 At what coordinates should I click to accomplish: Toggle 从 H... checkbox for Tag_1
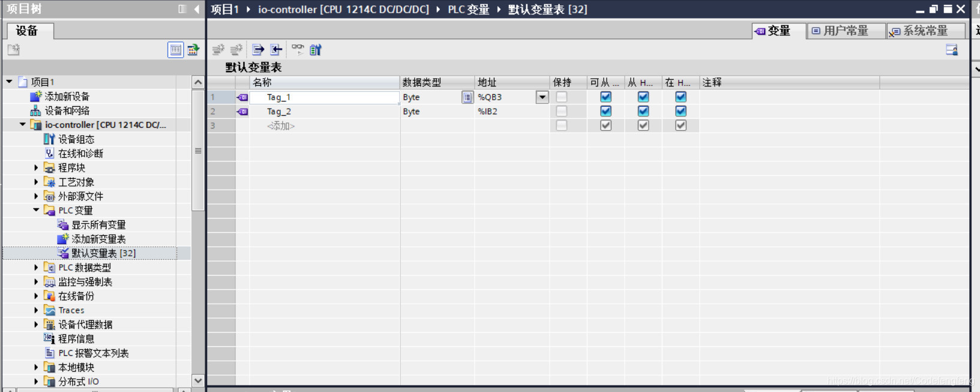[x=643, y=97]
